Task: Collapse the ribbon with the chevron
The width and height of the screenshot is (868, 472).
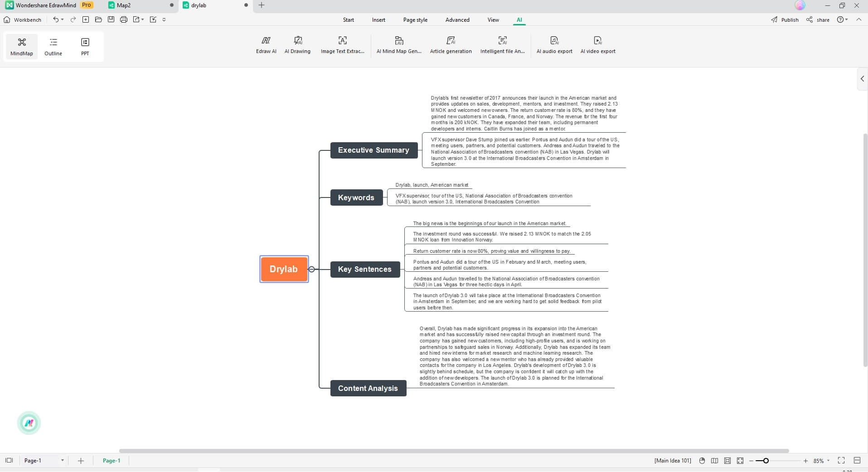Action: (x=858, y=19)
